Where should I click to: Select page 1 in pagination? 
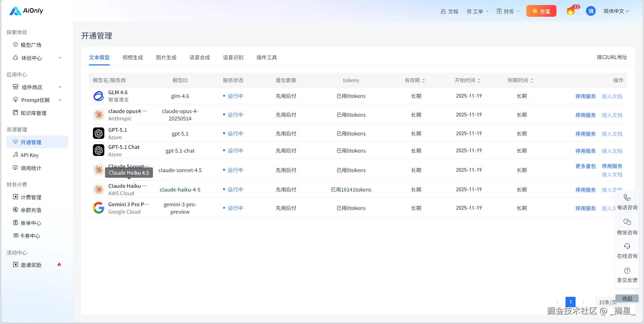(x=571, y=302)
